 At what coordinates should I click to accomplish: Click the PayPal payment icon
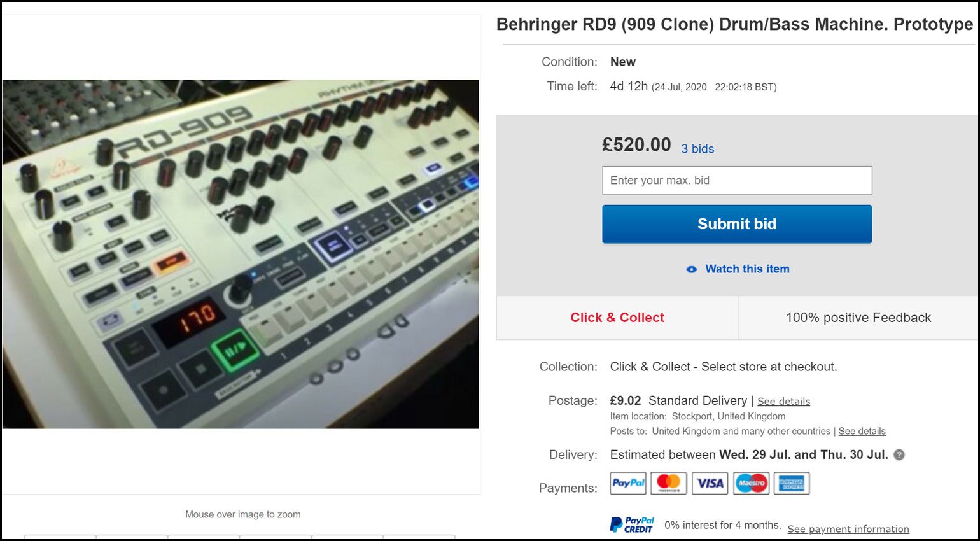[628, 483]
